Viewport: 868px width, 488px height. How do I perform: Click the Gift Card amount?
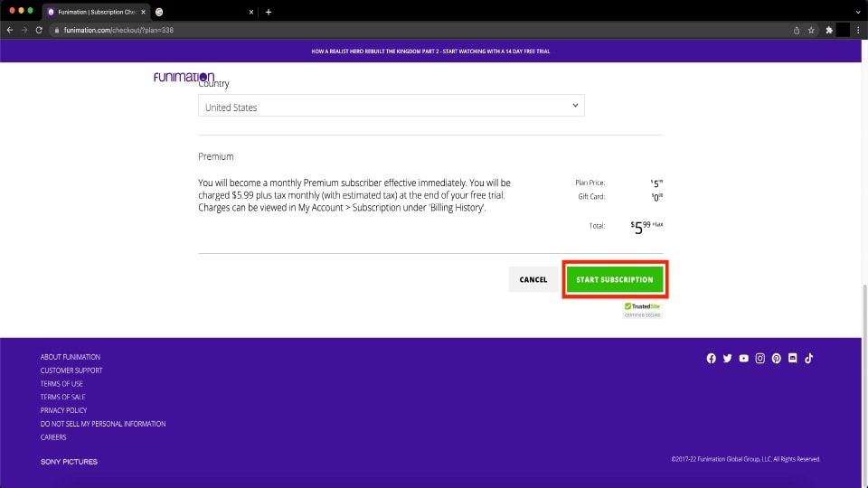(x=656, y=197)
